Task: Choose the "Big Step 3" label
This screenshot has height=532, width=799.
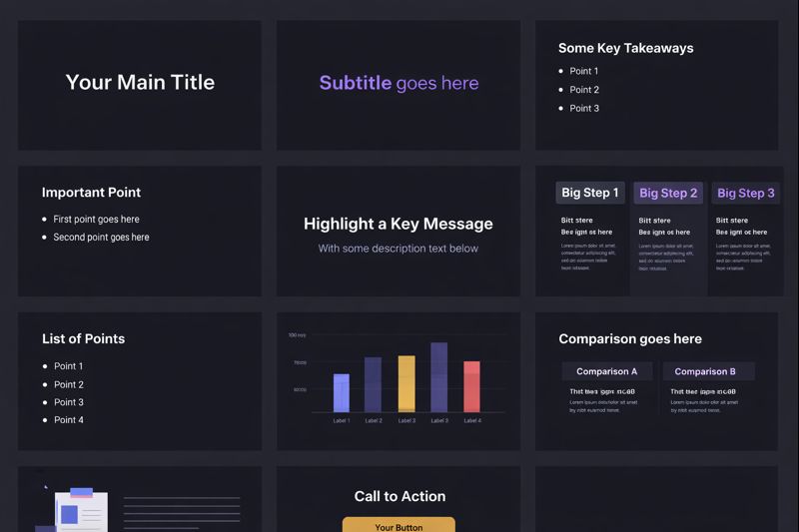Action: click(x=746, y=193)
